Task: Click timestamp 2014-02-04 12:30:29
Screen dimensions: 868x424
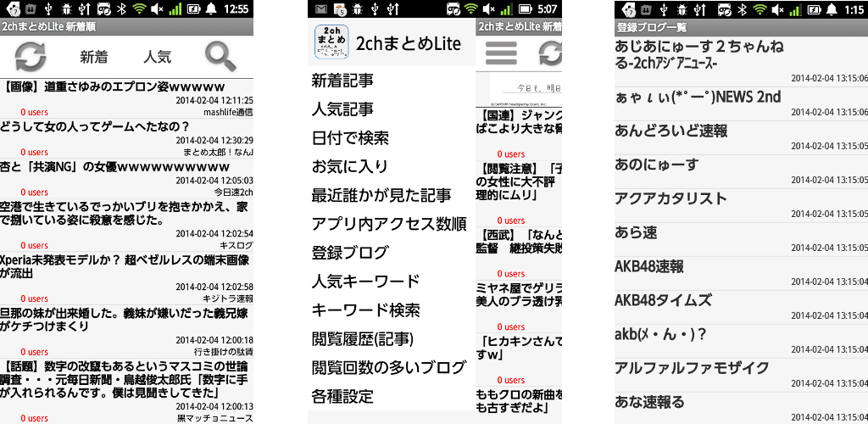Action: point(214,141)
